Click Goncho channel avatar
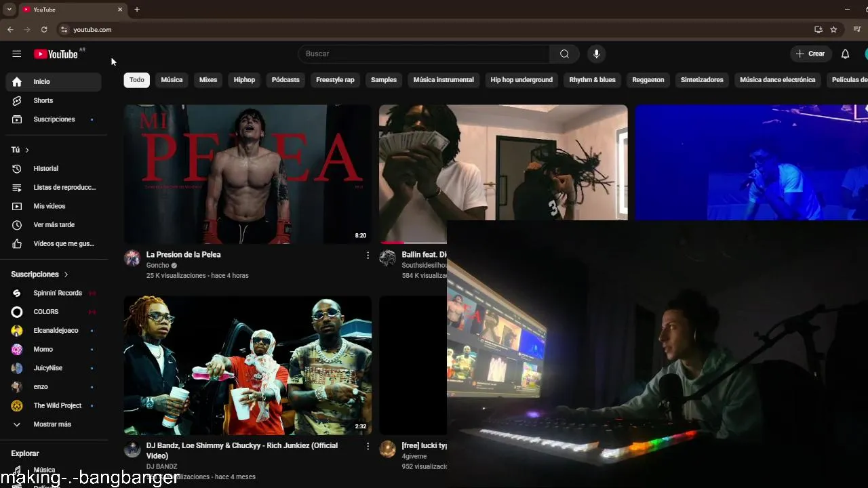 pos(132,258)
